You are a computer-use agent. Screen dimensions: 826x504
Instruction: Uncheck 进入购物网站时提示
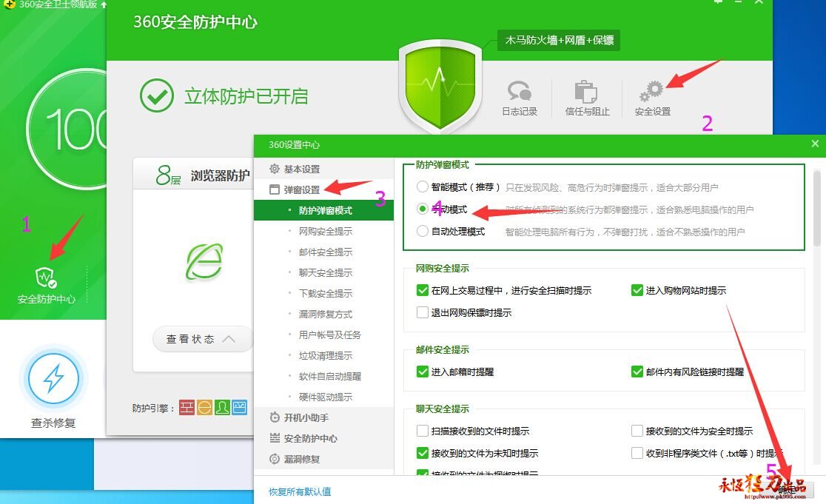point(637,290)
